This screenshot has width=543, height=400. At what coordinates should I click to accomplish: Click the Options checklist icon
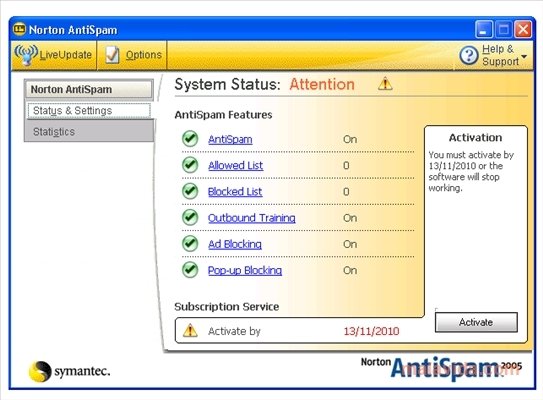[x=112, y=55]
